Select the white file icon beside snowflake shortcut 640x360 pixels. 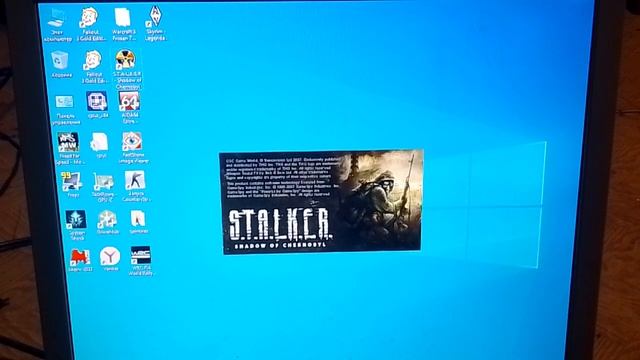click(x=139, y=222)
